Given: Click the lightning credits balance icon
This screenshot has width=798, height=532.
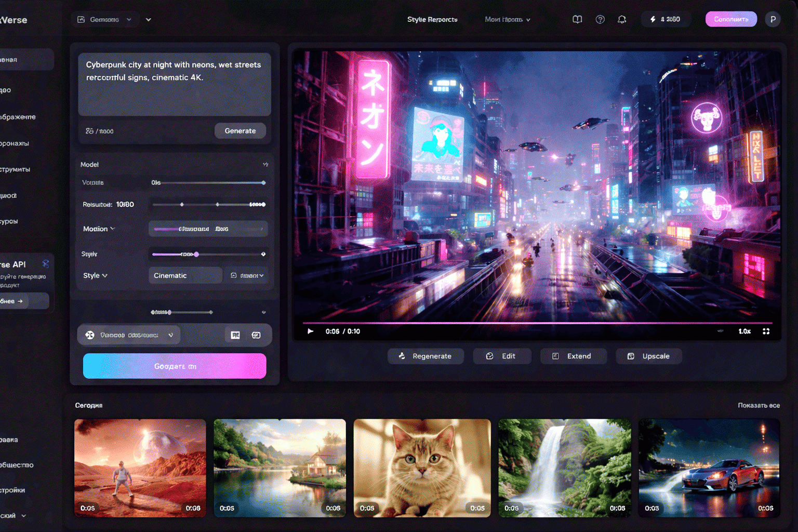Looking at the screenshot, I should [x=653, y=19].
